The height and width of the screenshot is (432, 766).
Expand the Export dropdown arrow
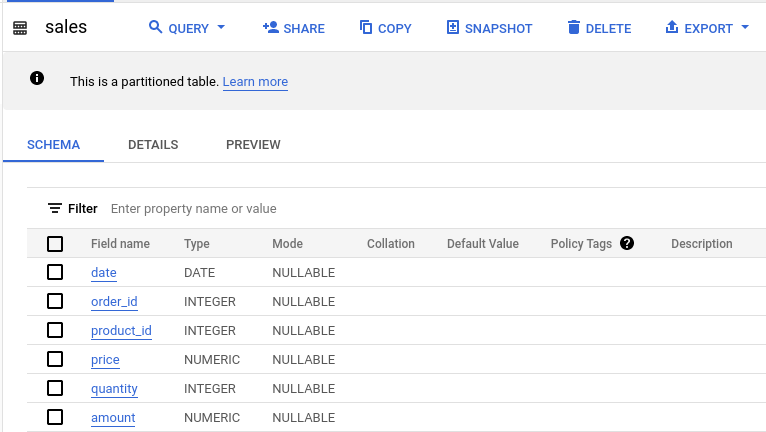pos(745,27)
